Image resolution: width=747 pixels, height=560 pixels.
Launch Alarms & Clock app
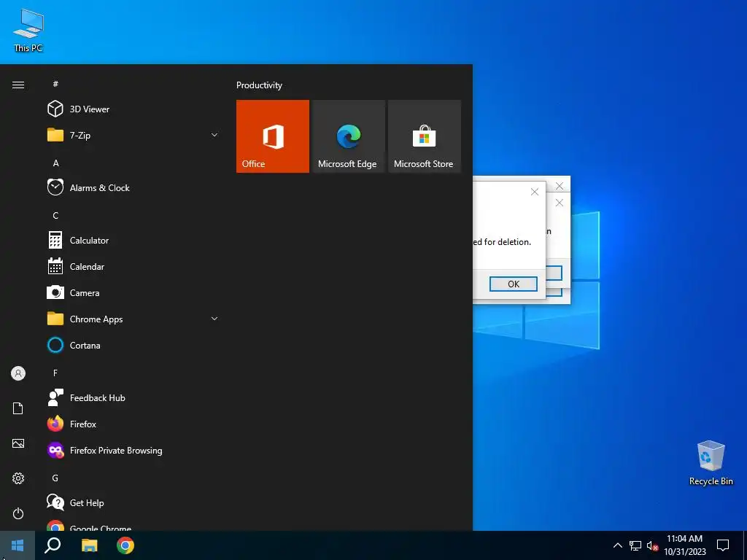coord(133,187)
